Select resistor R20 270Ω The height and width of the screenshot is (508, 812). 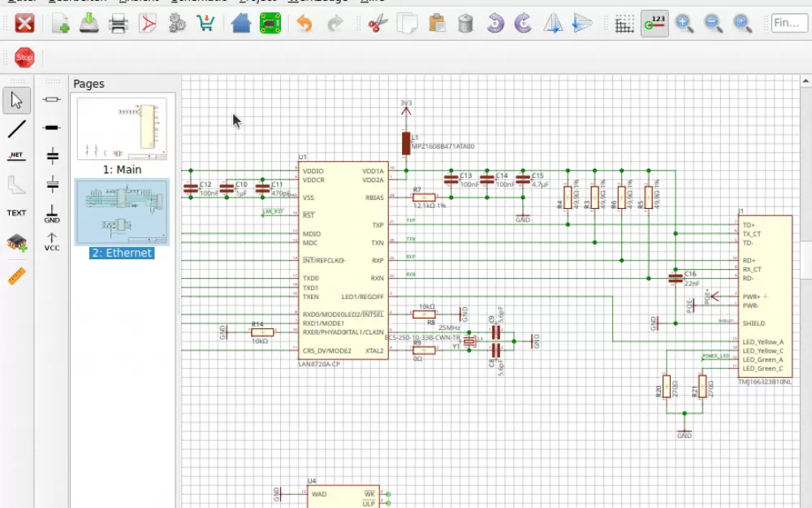point(667,387)
